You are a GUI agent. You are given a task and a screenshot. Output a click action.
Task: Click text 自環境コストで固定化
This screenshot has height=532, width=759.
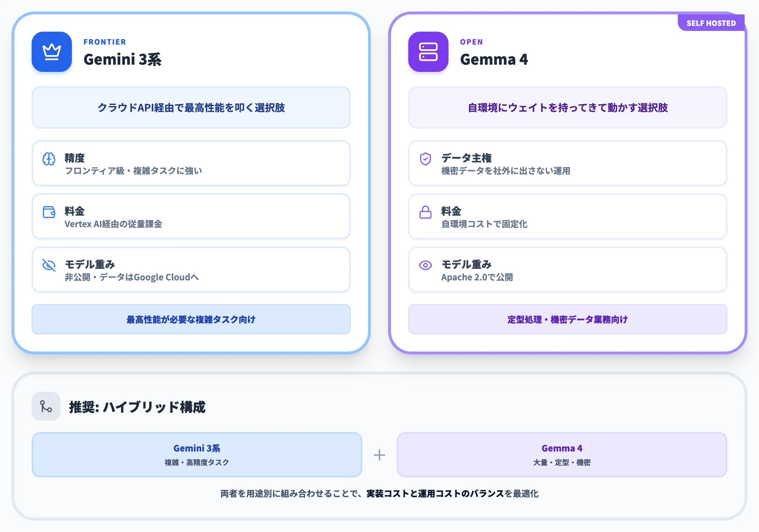click(x=484, y=224)
